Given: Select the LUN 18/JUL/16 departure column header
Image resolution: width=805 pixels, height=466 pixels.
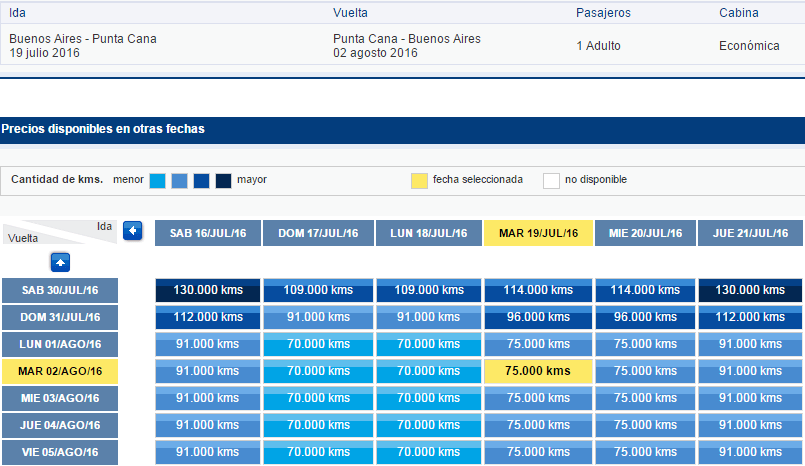Looking at the screenshot, I should (x=429, y=233).
